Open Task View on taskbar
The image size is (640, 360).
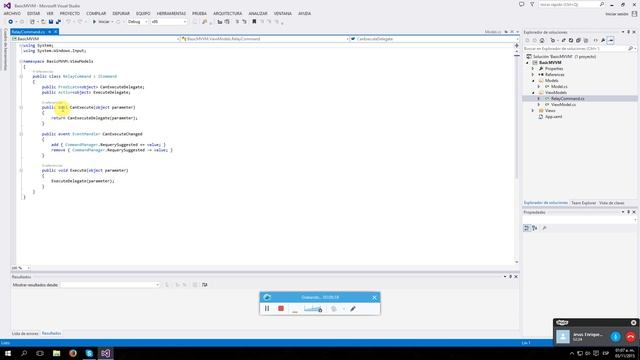(x=40, y=353)
